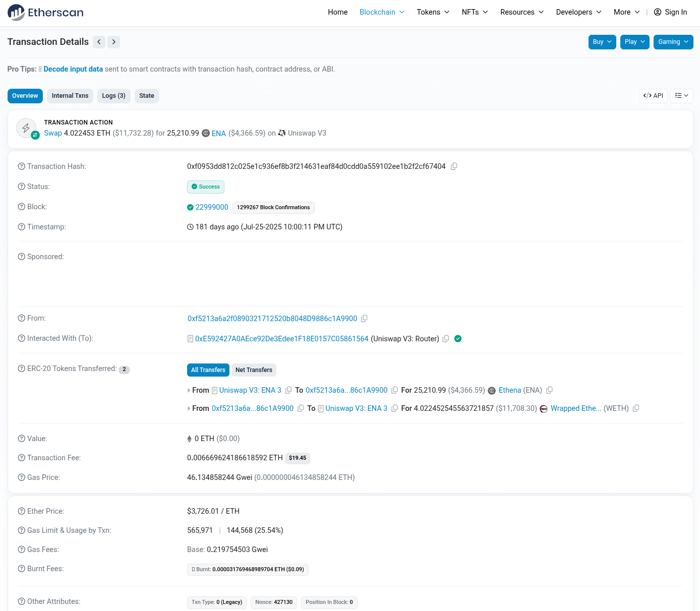700x611 pixels.
Task: Click the Etherscan logo
Action: pos(45,12)
